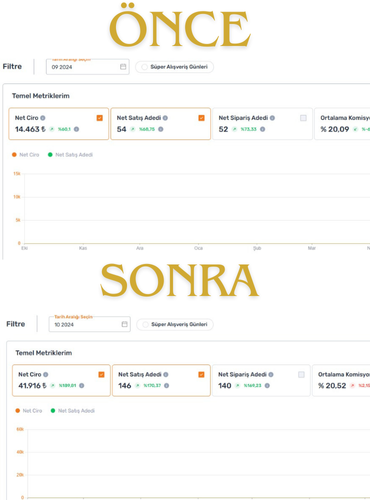This screenshot has width=370, height=500.
Task: Click info icon beside Net Sipariş Adedi 52 title
Action: (x=272, y=118)
